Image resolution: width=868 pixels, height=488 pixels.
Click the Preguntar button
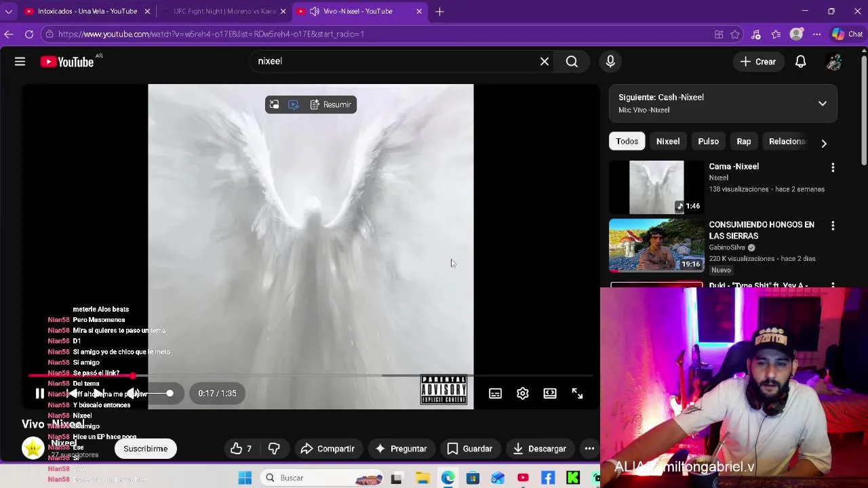pyautogui.click(x=401, y=449)
